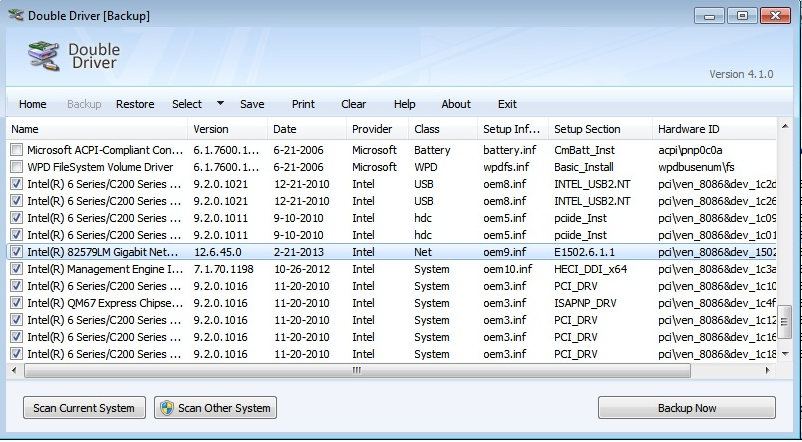Click the Backup Now button
Image resolution: width=802 pixels, height=442 pixels.
[687, 408]
